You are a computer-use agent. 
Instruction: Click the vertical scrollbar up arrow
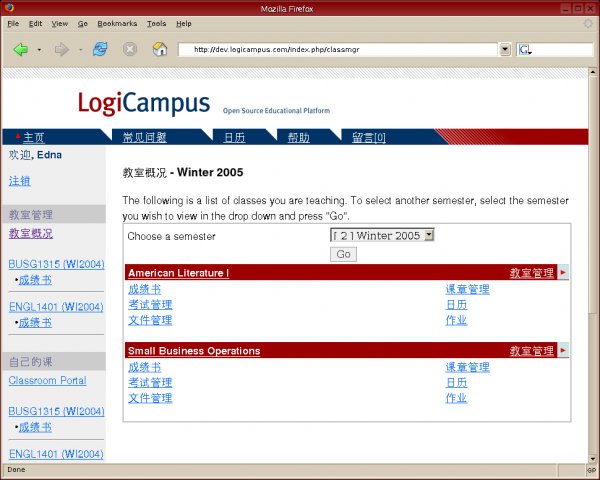coord(593,72)
